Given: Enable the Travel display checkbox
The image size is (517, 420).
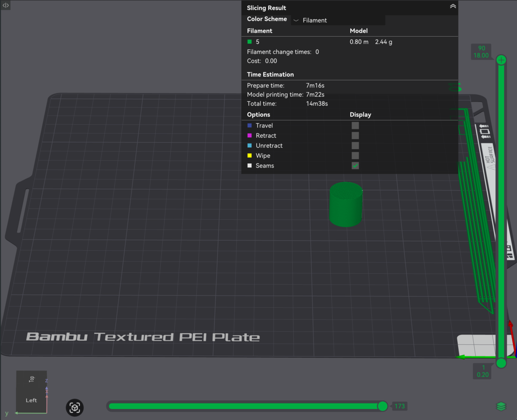Looking at the screenshot, I should [x=355, y=126].
